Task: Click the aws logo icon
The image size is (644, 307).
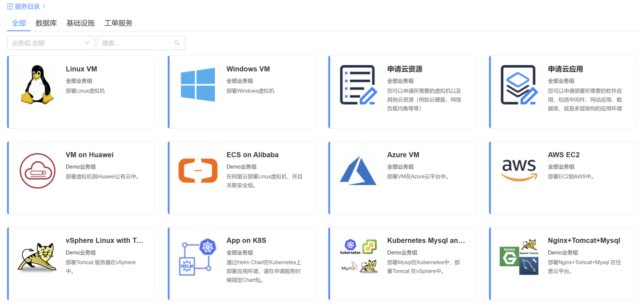Action: tap(519, 171)
